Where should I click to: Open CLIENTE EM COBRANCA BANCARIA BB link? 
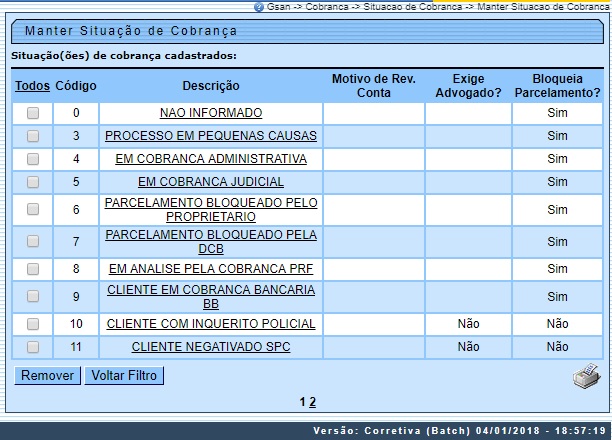point(211,297)
